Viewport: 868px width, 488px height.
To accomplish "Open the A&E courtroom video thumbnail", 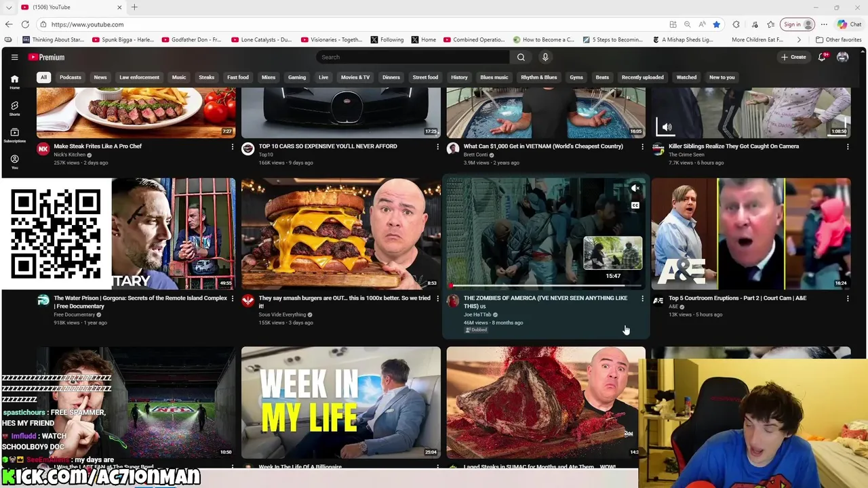I will 751,234.
